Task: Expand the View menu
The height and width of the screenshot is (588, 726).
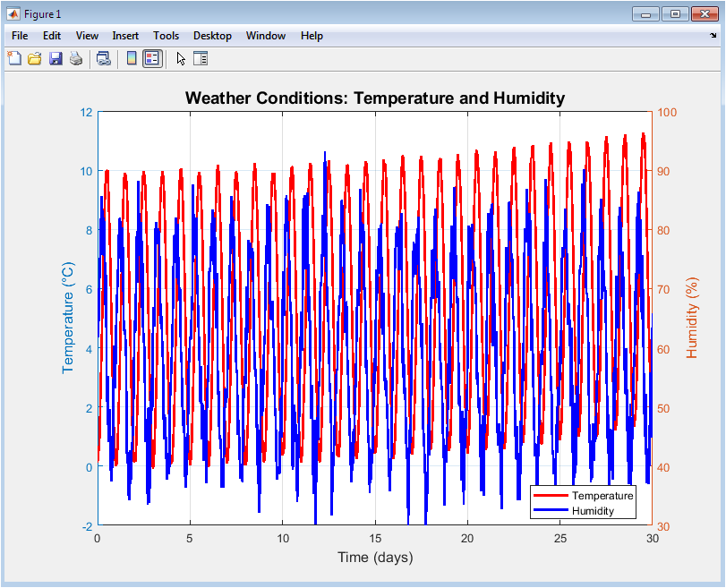Action: click(87, 36)
